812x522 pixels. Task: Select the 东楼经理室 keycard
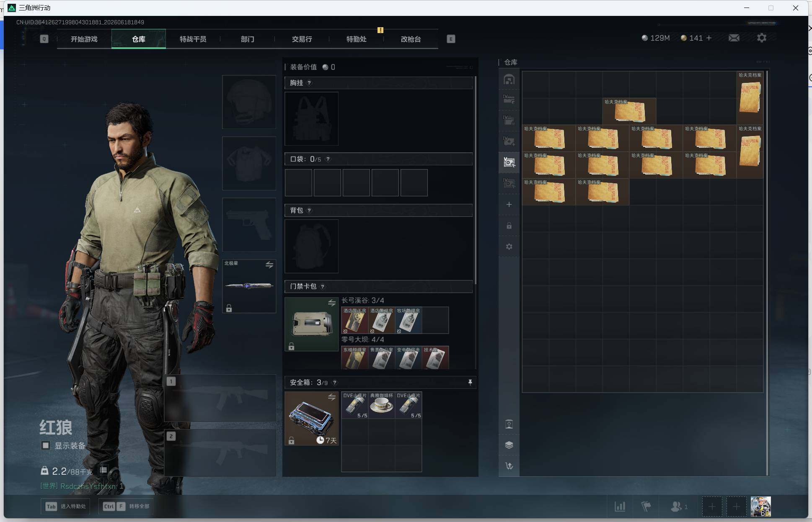pos(355,358)
